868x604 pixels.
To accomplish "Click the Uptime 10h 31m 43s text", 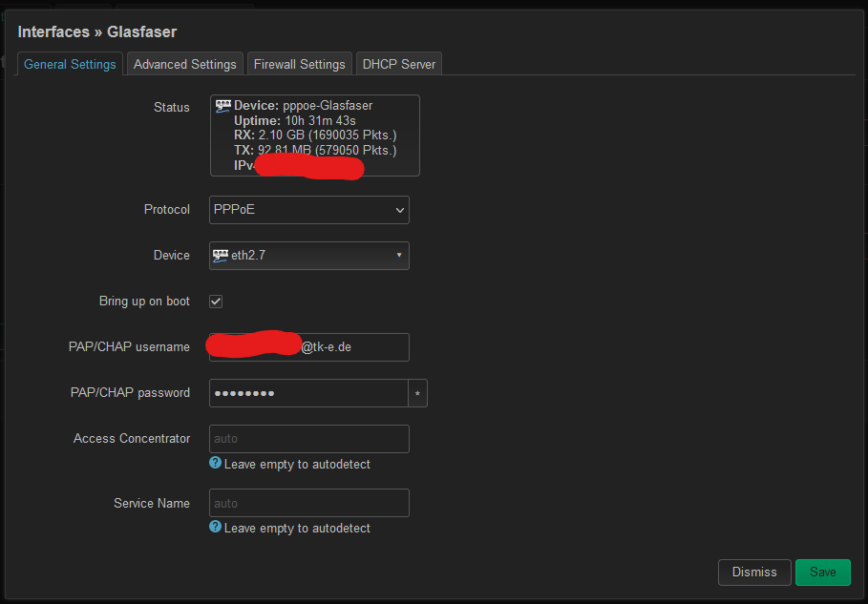I will [x=295, y=120].
